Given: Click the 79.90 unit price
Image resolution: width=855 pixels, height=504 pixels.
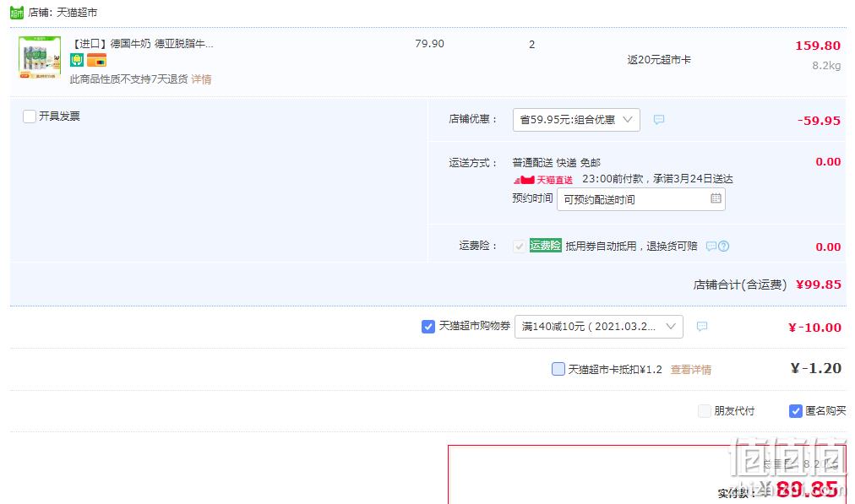Looking at the screenshot, I should tap(430, 44).
